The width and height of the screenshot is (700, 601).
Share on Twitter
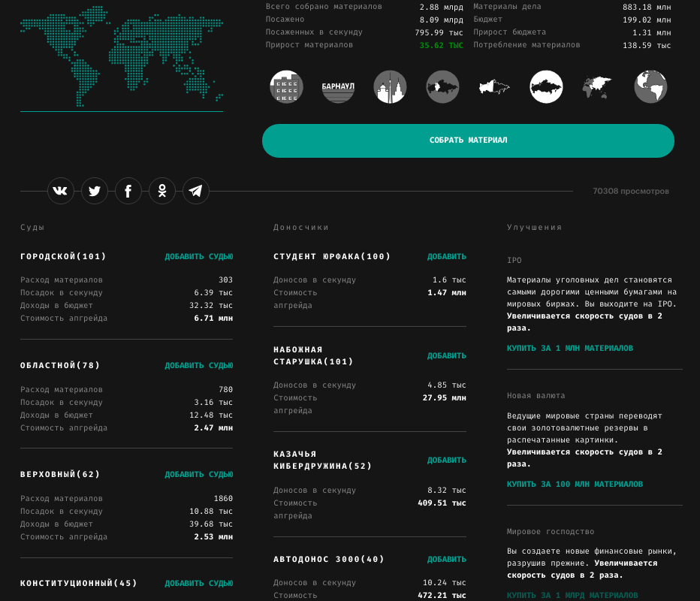(95, 191)
